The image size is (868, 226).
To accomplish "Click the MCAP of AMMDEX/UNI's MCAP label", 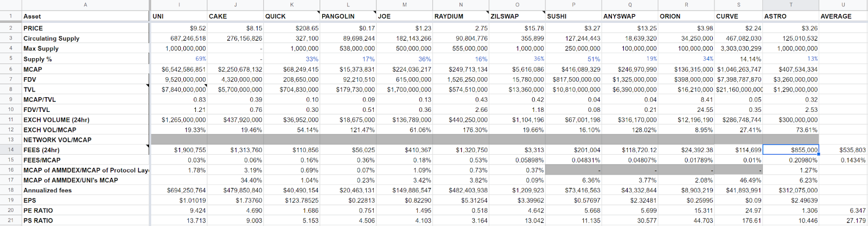I will click(x=85, y=180).
